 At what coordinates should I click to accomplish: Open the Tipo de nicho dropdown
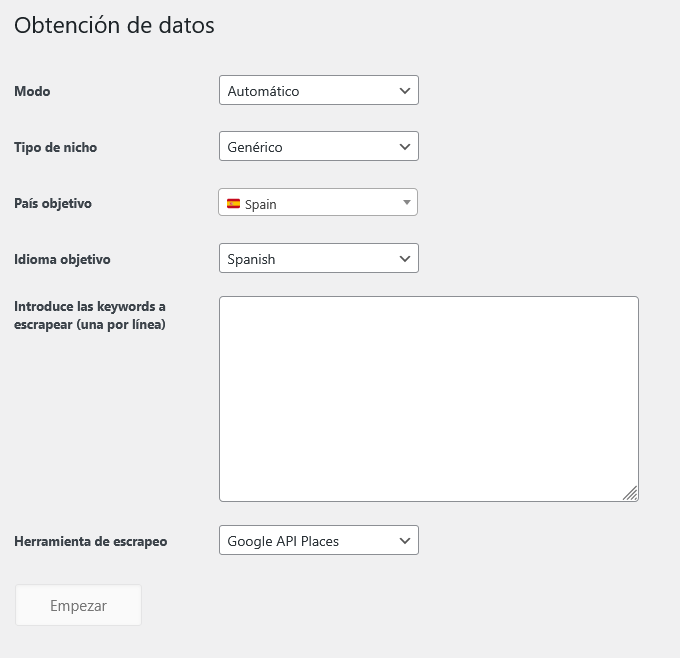319,146
